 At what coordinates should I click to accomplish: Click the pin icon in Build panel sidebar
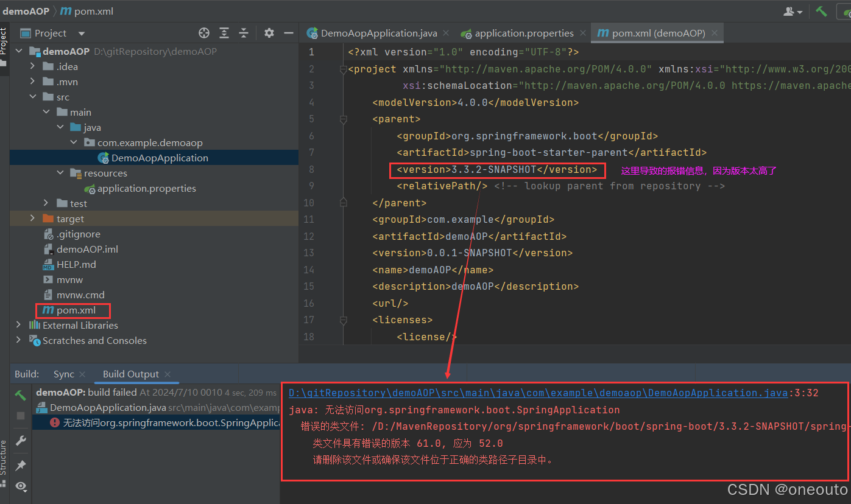(x=20, y=465)
